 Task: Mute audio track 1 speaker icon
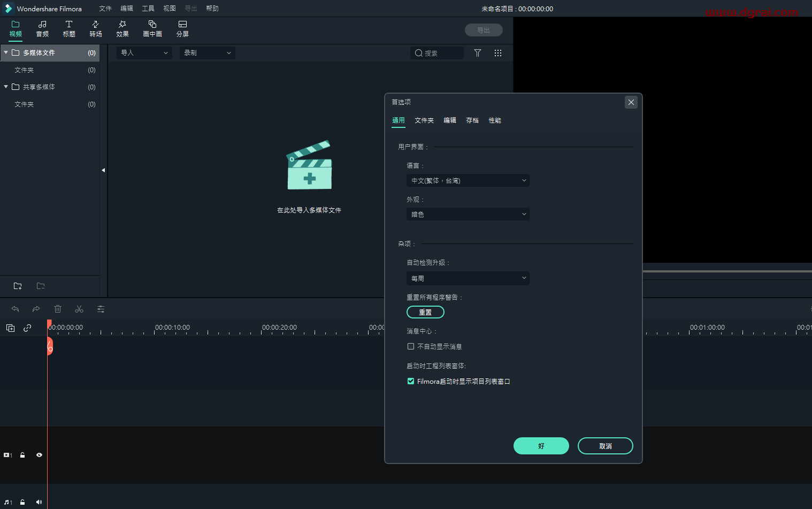coord(39,502)
